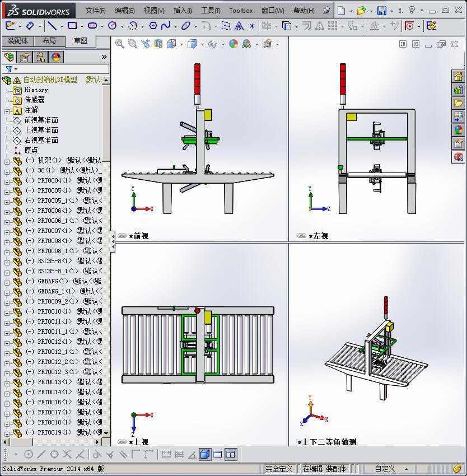Image resolution: width=467 pixels, height=476 pixels.
Task: Select the Circle sketch tool
Action: point(113,26)
